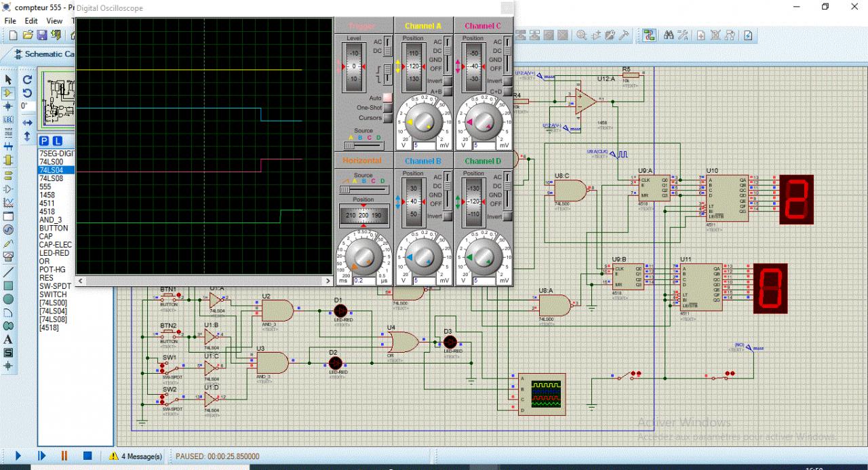Turn on oscilloscope Cursors
The width and height of the screenshot is (868, 470).
pyautogui.click(x=387, y=118)
